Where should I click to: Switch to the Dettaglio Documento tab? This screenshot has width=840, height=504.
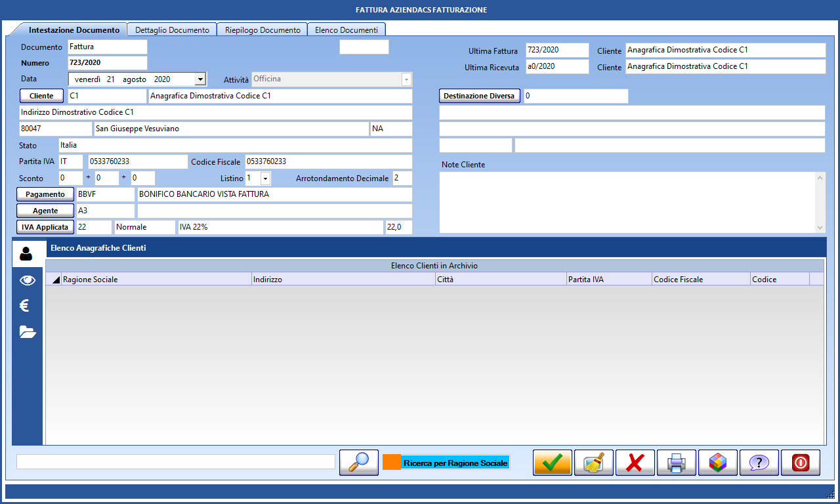pos(172,29)
